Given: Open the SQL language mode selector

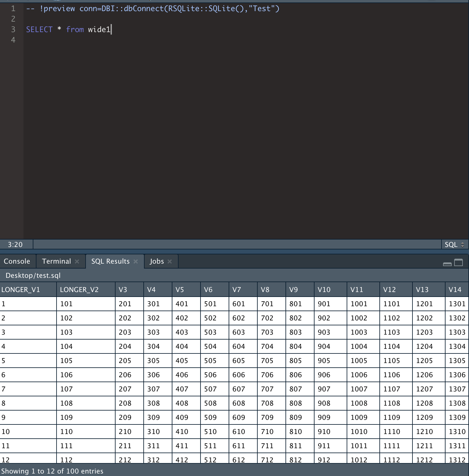Looking at the screenshot, I should click(x=452, y=244).
